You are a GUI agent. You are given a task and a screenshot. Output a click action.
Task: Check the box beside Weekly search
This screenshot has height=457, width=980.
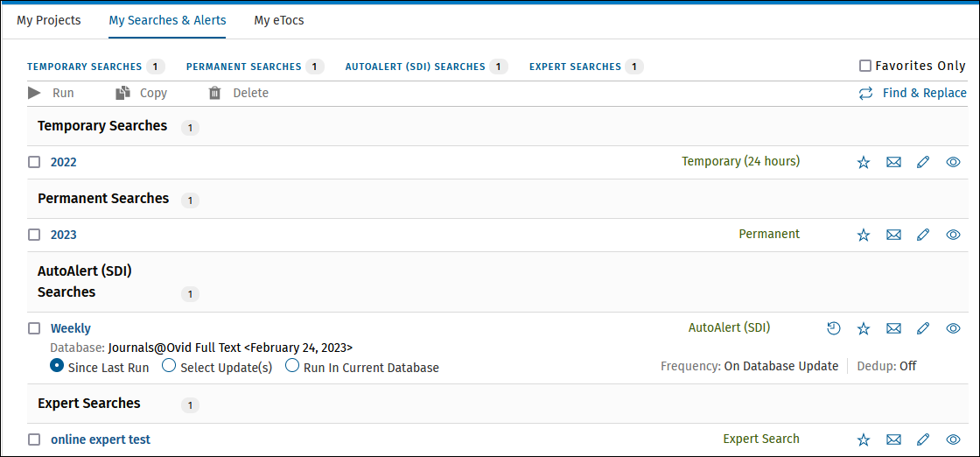tap(34, 328)
